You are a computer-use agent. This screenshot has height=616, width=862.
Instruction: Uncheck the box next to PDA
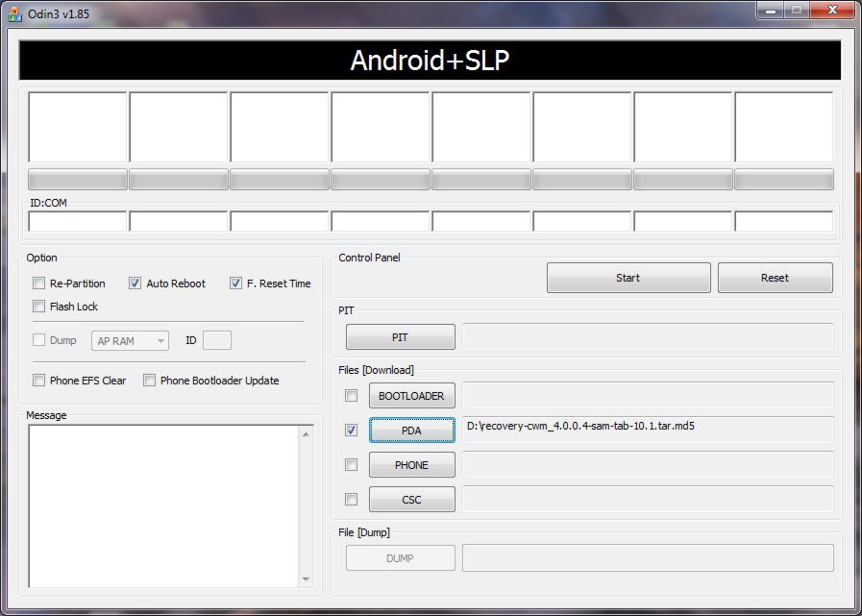click(x=351, y=431)
